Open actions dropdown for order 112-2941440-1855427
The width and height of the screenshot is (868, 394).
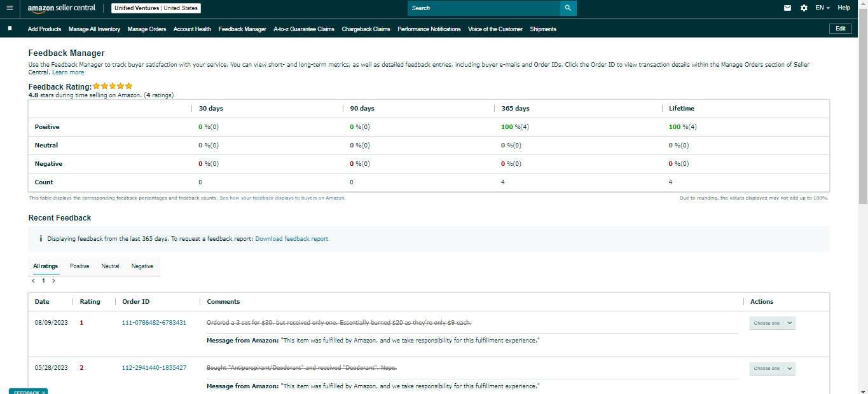[772, 369]
